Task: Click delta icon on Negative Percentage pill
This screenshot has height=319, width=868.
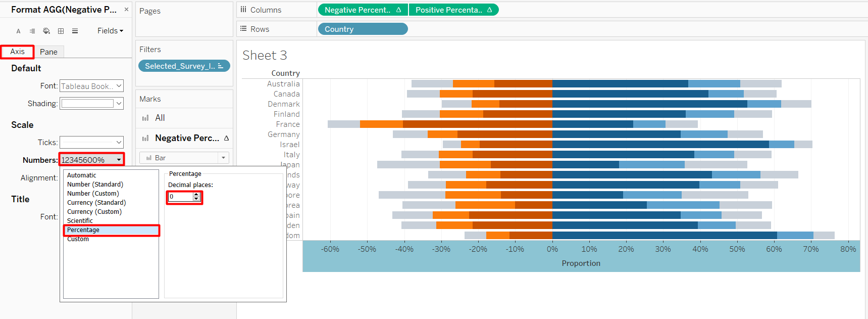Action: pos(398,10)
